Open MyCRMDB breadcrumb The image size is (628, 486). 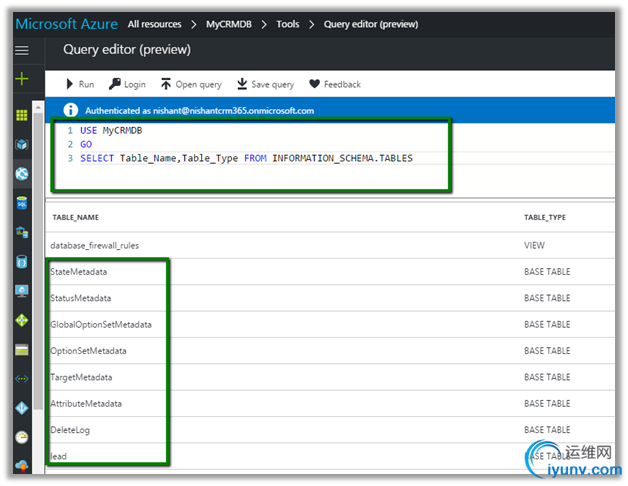229,24
